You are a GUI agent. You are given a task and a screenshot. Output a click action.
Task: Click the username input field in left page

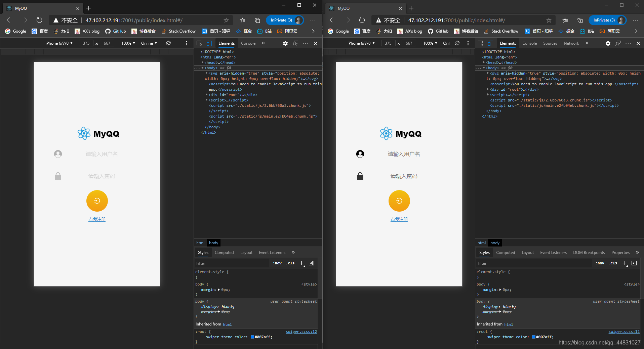(102, 154)
